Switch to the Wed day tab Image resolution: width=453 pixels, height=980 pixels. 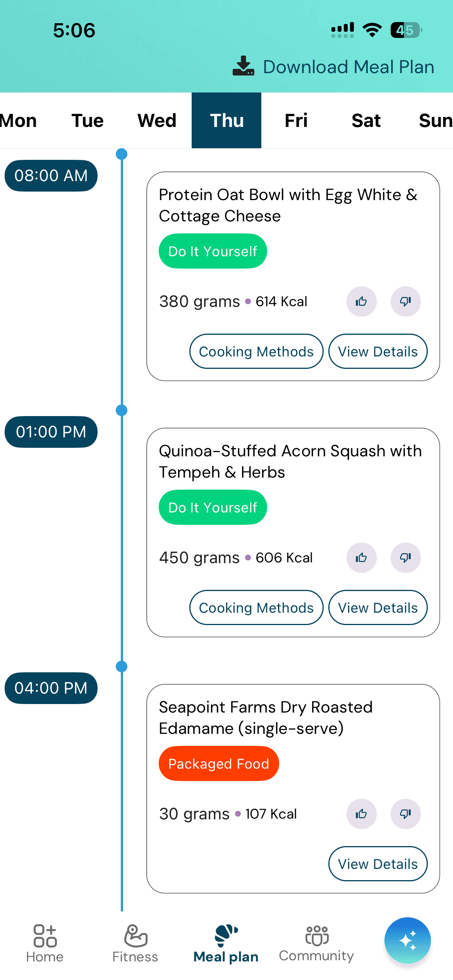click(157, 120)
